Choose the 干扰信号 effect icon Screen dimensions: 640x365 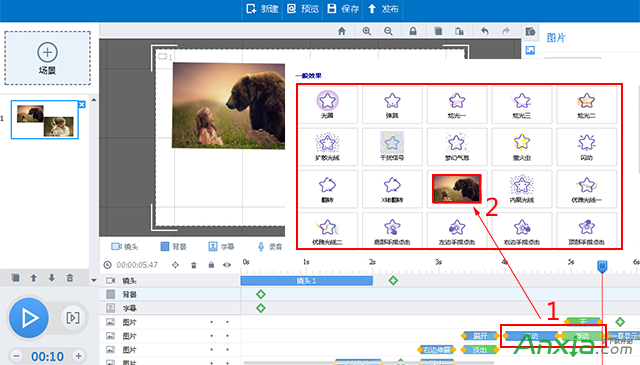coord(392,147)
